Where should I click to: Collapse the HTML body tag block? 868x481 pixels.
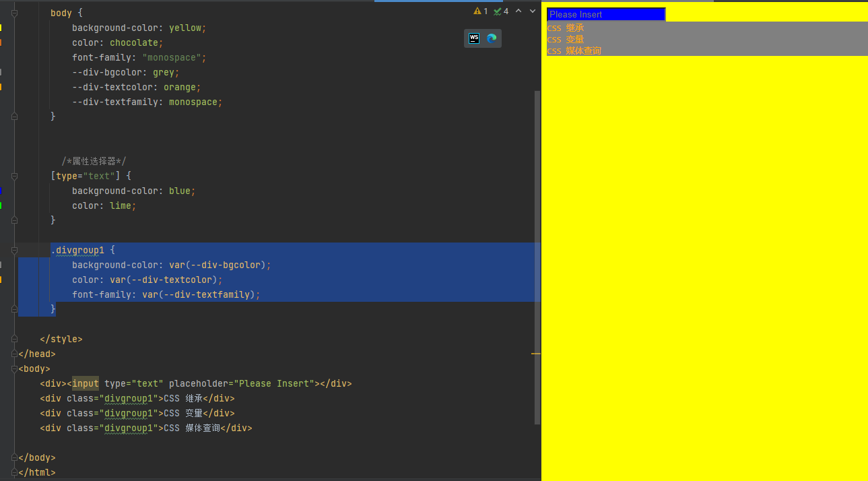point(14,368)
